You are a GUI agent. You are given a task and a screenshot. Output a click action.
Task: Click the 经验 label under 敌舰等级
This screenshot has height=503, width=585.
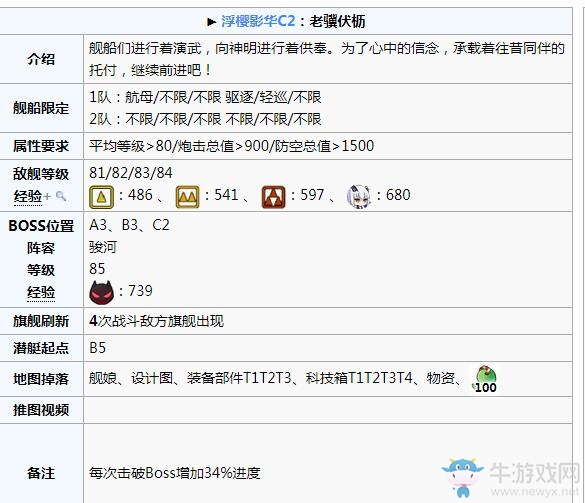click(x=28, y=196)
